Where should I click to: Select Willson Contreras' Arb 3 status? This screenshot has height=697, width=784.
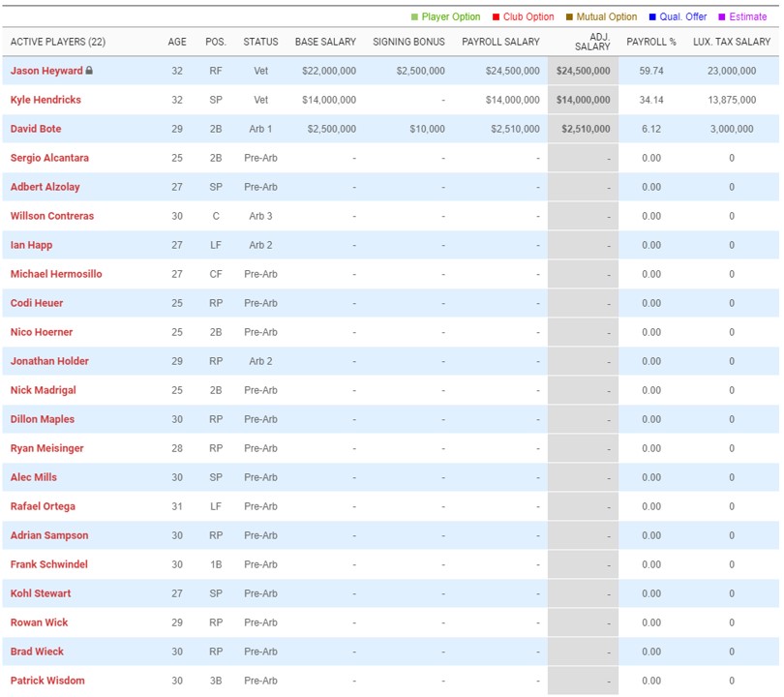(260, 216)
